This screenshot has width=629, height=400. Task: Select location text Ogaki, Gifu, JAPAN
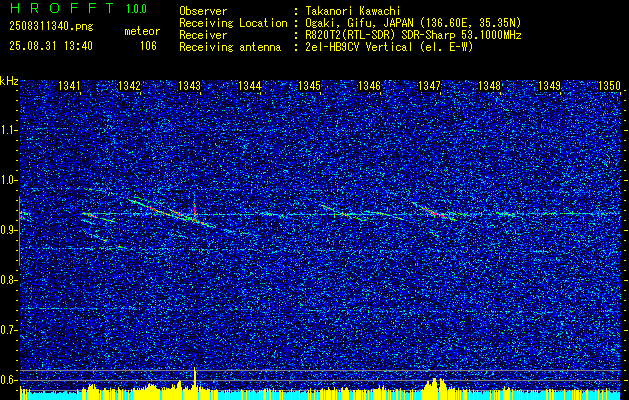(359, 23)
